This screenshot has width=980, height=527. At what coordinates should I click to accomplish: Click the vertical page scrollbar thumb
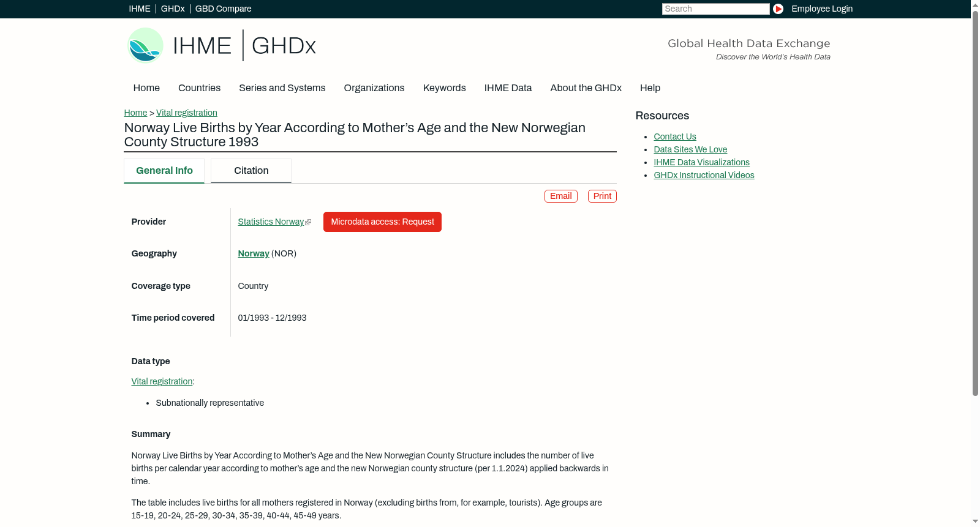coord(975,203)
